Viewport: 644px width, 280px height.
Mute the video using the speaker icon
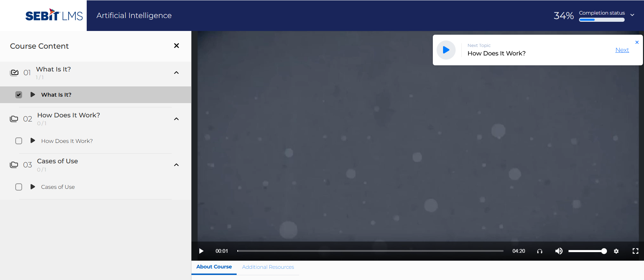click(x=559, y=251)
